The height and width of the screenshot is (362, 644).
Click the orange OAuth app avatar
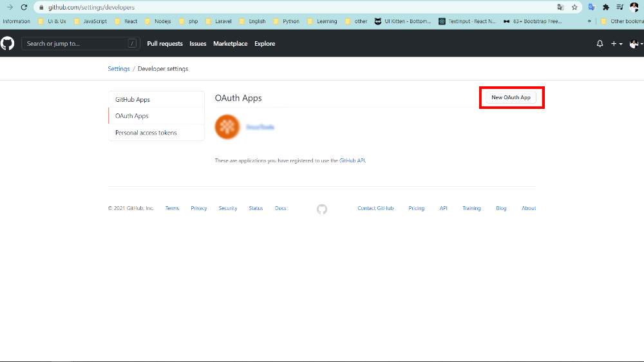click(227, 127)
